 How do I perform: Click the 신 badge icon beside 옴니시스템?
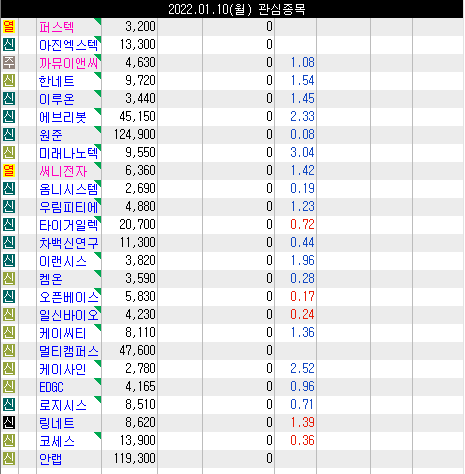[x=9, y=189]
